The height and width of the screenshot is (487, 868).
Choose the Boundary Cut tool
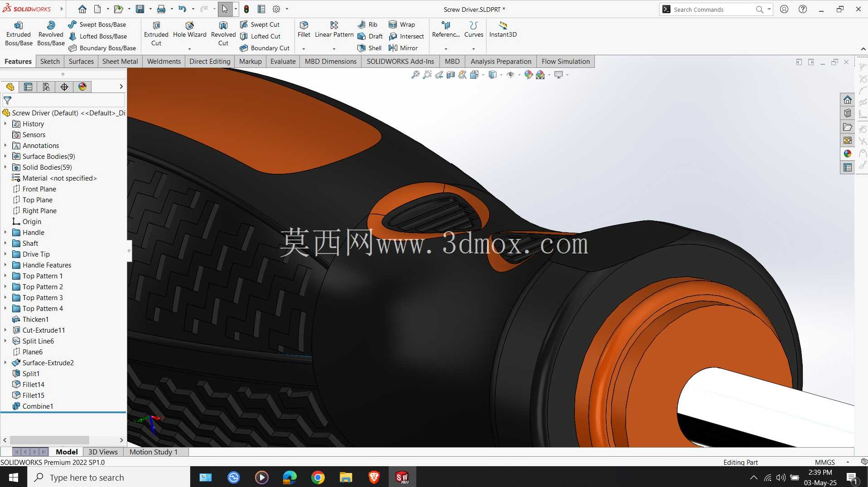pyautogui.click(x=265, y=48)
